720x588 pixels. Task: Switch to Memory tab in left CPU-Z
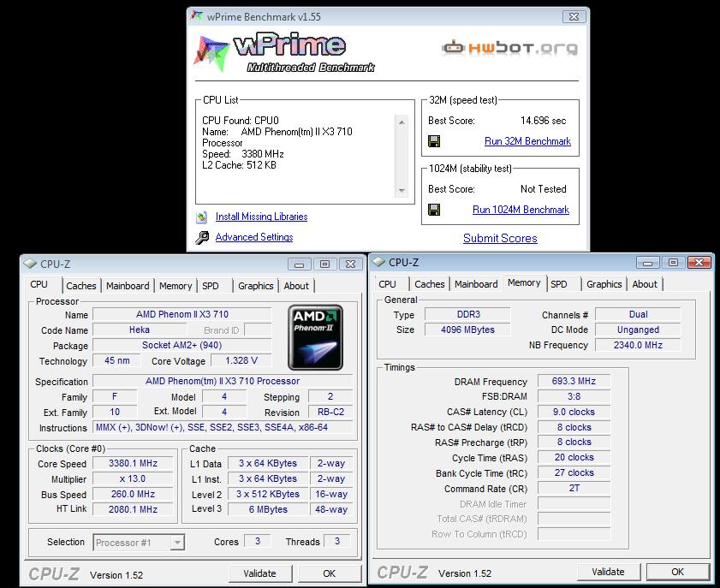tap(176, 286)
